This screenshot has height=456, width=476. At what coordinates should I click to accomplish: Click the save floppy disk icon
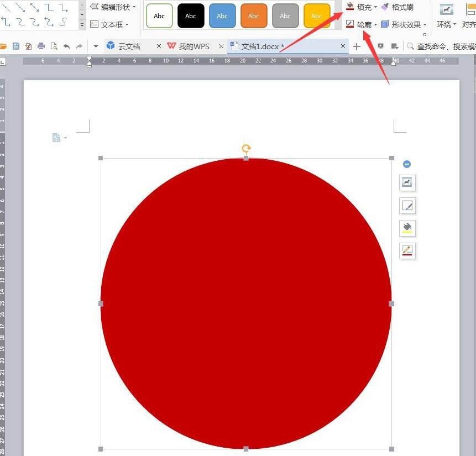click(16, 46)
